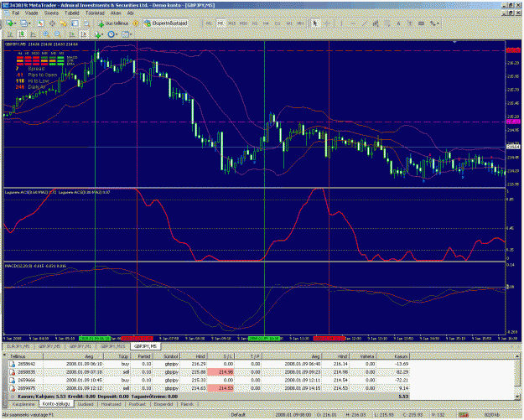The width and height of the screenshot is (524, 420).
Task: Open the Indicators list dropdown
Action: [99, 34]
